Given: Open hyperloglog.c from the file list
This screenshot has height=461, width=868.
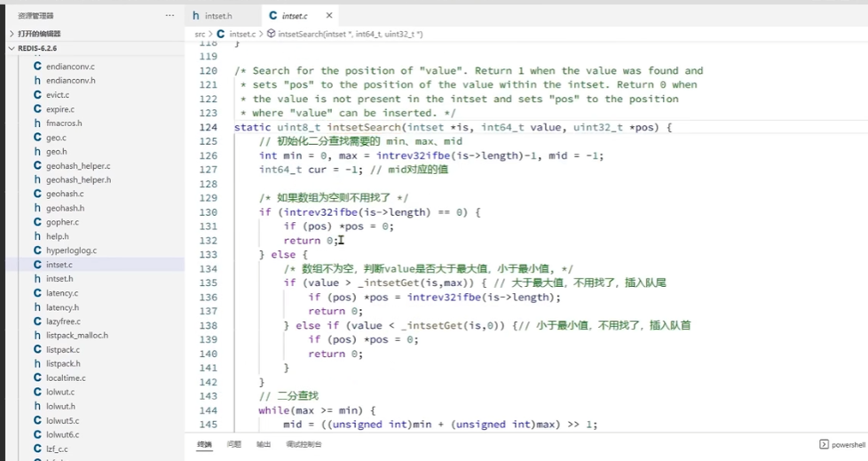Looking at the screenshot, I should pos(71,250).
